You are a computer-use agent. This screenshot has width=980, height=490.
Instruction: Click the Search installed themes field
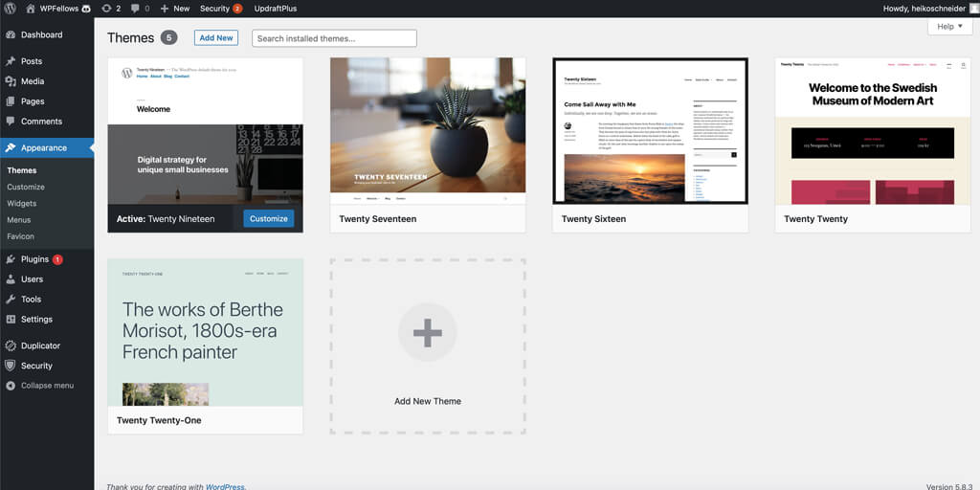click(334, 38)
